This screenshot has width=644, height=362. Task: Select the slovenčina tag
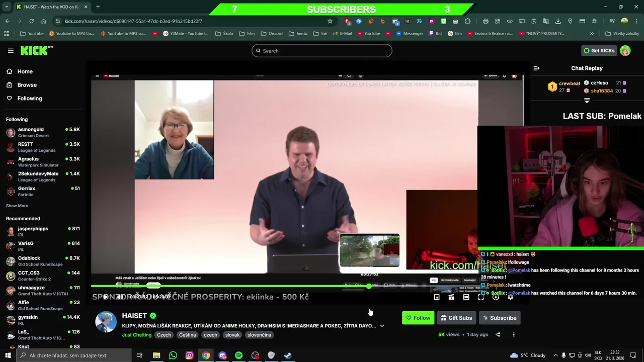tap(259, 335)
